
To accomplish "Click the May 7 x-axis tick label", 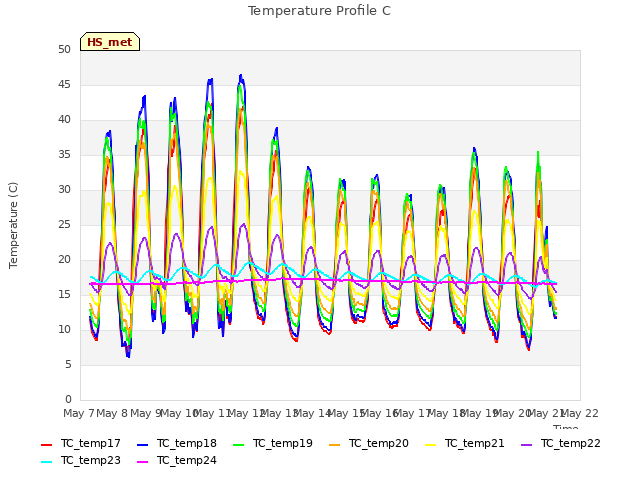I will (79, 413).
